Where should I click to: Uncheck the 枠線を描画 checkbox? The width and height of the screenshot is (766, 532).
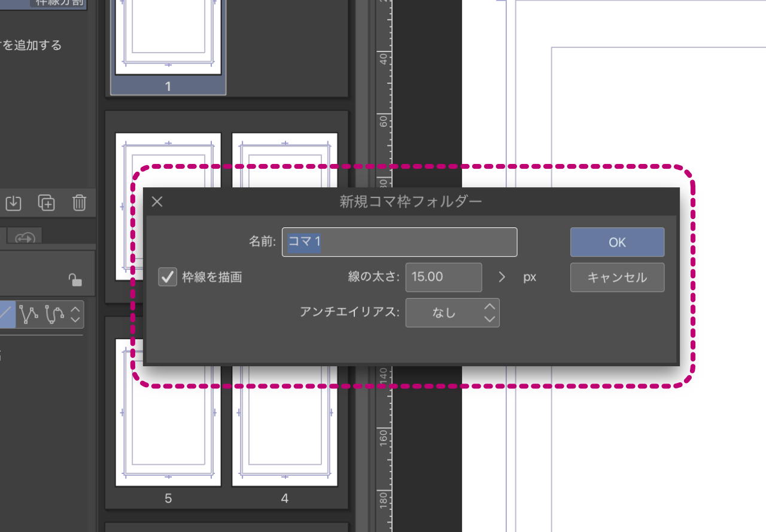[167, 277]
